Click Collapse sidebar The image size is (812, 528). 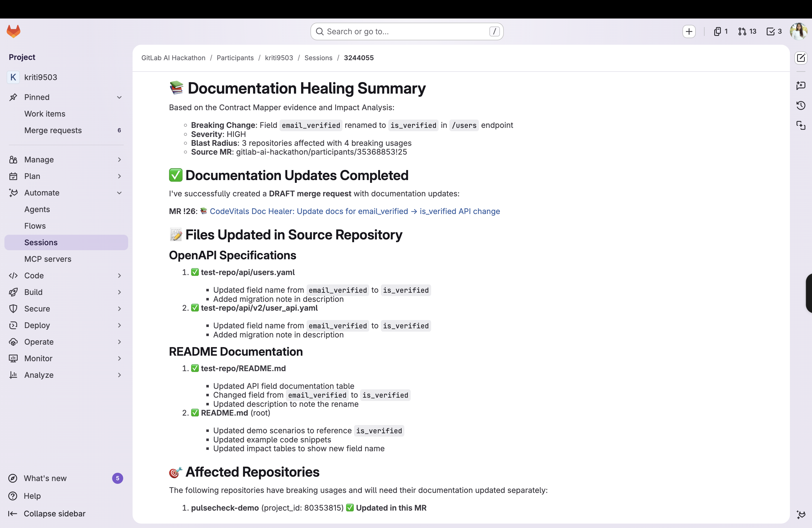pos(54,513)
